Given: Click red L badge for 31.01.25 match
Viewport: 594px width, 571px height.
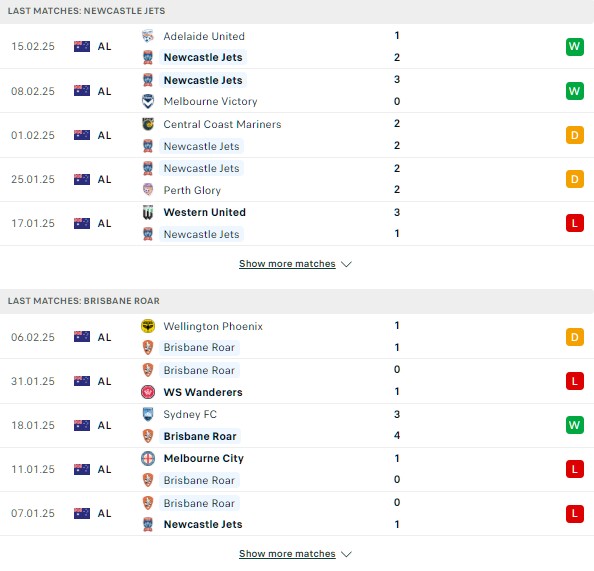Looking at the screenshot, I should [574, 381].
